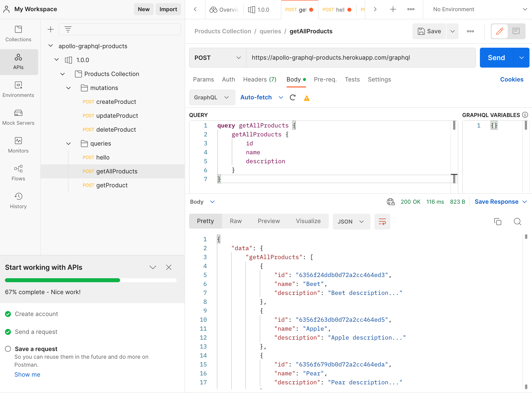Click the Import button
The image size is (532, 393).
pyautogui.click(x=168, y=9)
